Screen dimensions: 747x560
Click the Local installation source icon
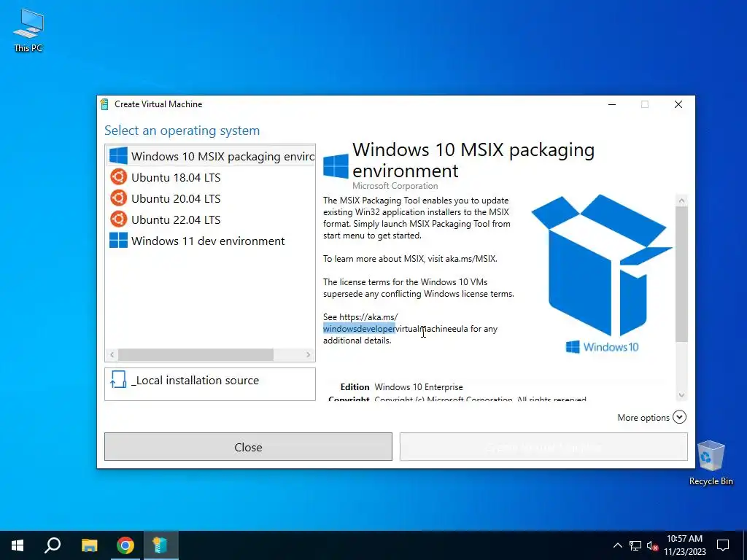coord(117,379)
